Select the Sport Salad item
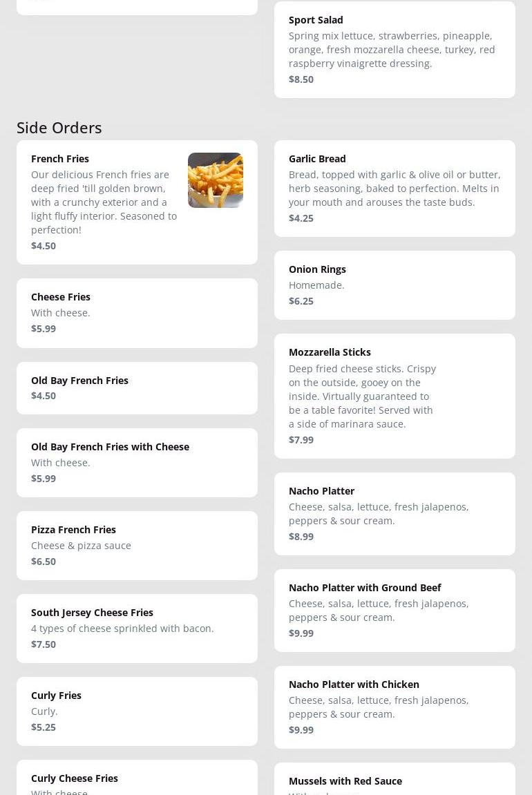The width and height of the screenshot is (532, 795). pos(394,49)
